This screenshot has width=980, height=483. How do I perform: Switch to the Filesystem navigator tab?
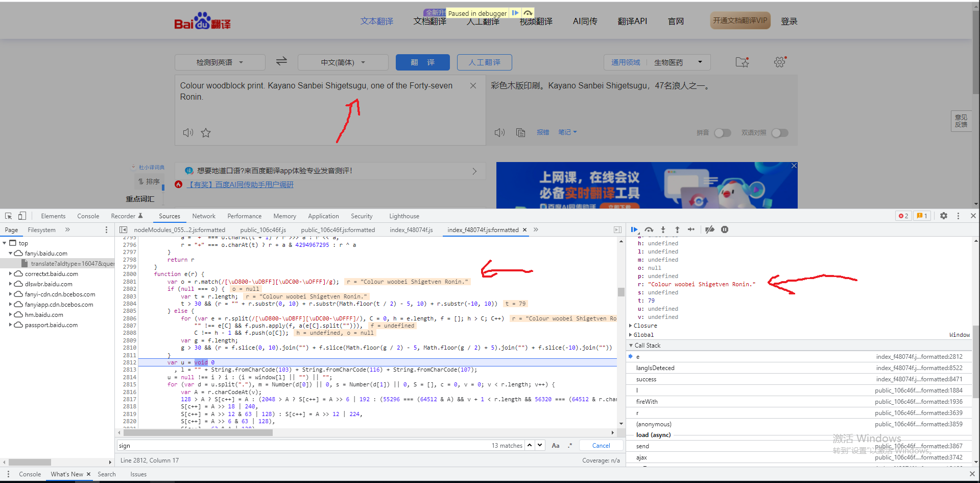coord(41,229)
